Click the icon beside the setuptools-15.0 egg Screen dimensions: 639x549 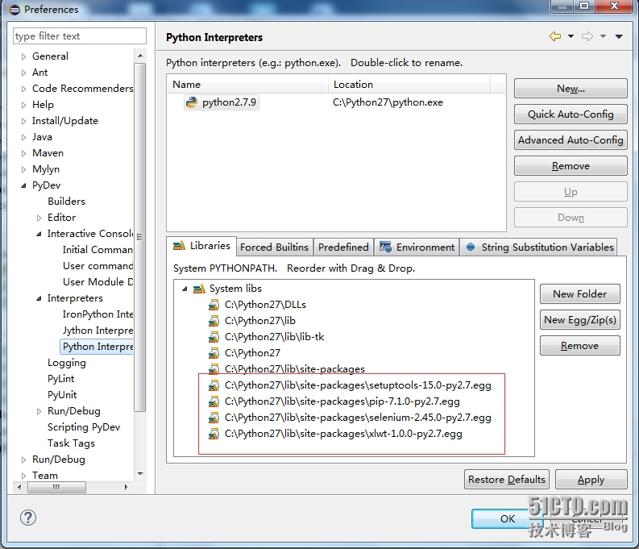pos(214,386)
